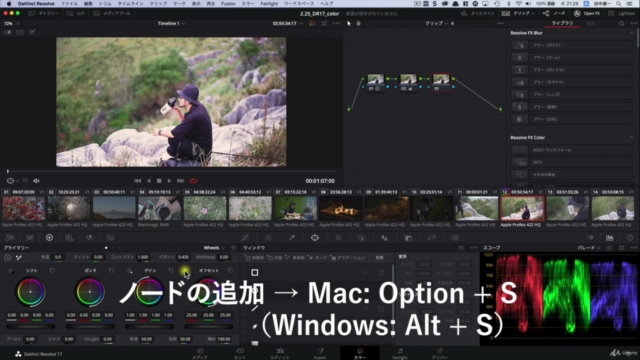Open the RGB Mixer palette icon
This screenshot has width=640, height=360.
(x=89, y=238)
